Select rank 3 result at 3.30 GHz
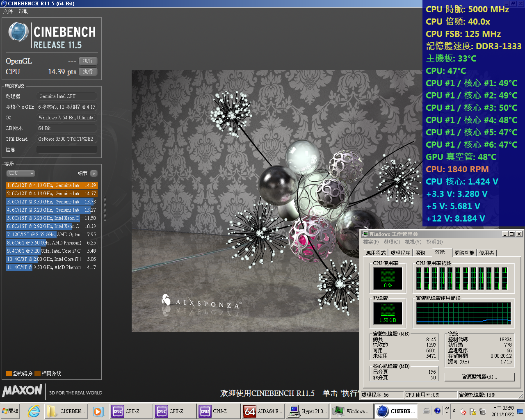This screenshot has height=420, width=525. 52,202
